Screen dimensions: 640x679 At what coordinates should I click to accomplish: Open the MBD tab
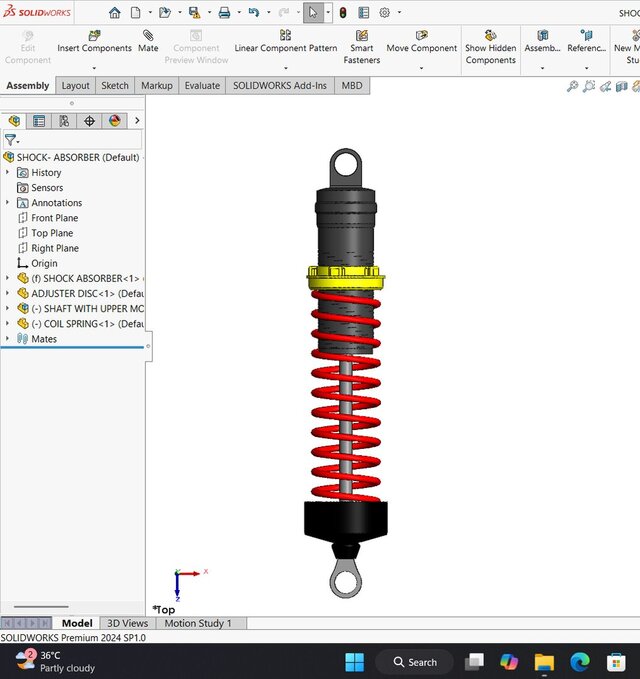(x=352, y=86)
